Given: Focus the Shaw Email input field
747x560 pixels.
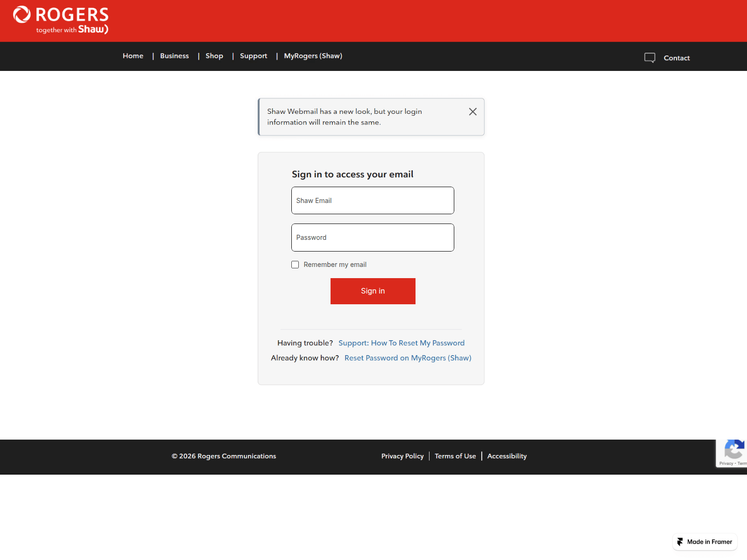Looking at the screenshot, I should click(373, 201).
